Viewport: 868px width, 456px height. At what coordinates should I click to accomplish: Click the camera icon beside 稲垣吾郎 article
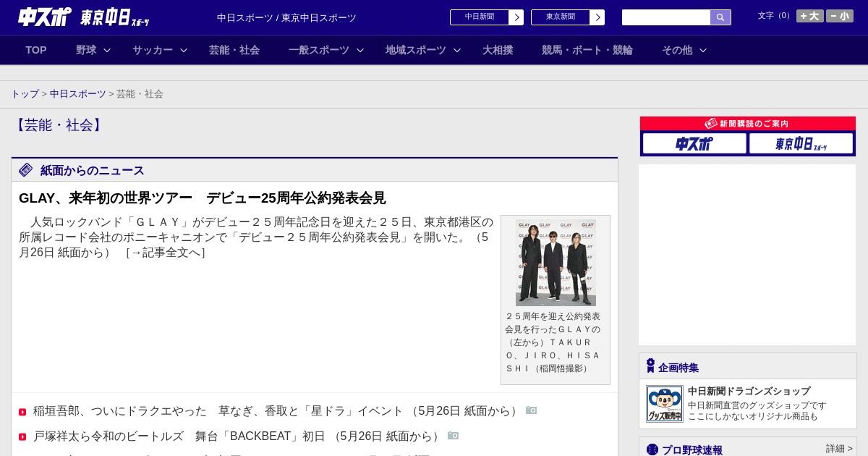click(x=532, y=410)
